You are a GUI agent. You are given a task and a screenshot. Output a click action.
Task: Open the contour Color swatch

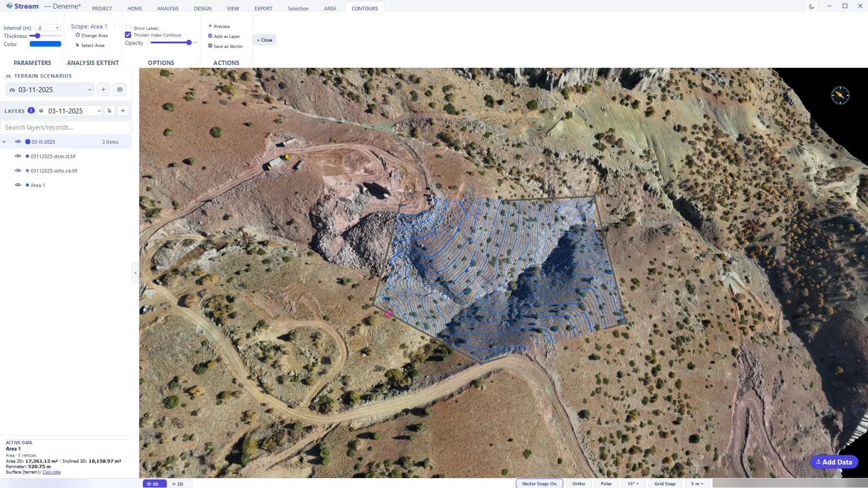coord(46,44)
